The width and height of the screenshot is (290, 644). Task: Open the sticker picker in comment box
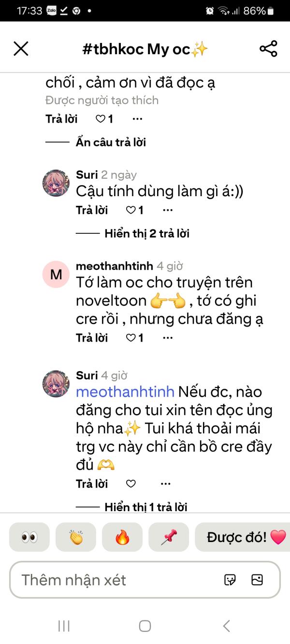pos(230,580)
